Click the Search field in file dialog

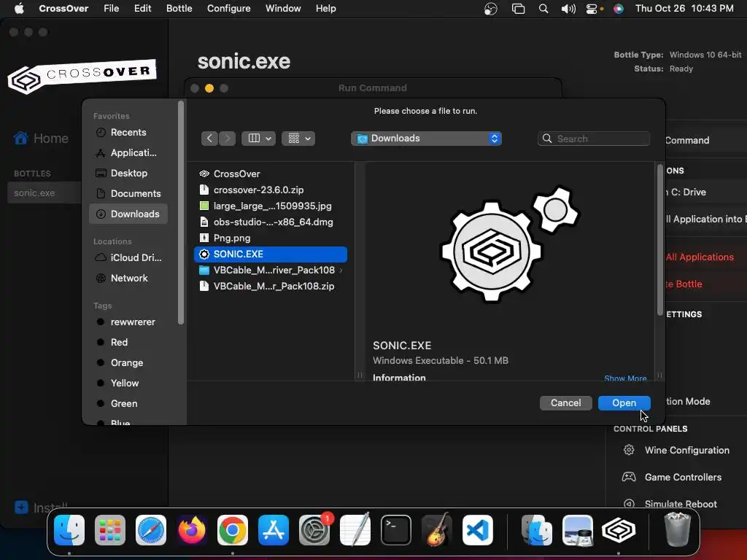click(594, 139)
